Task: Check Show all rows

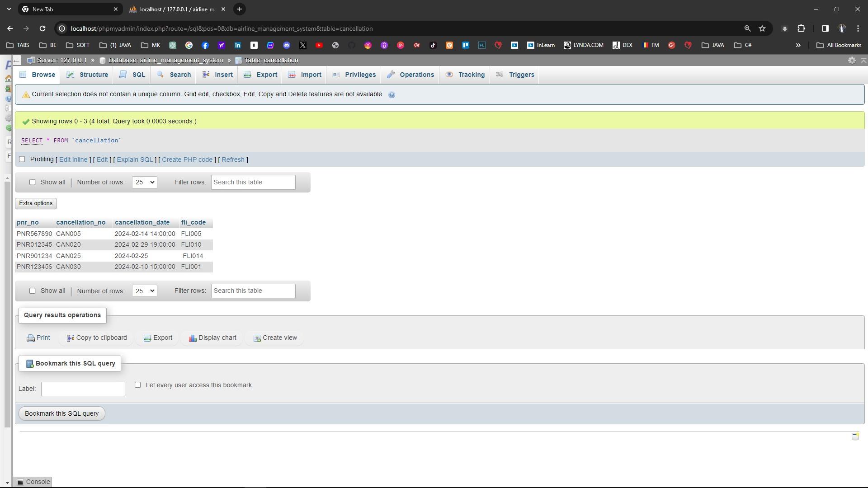Action: coord(32,182)
